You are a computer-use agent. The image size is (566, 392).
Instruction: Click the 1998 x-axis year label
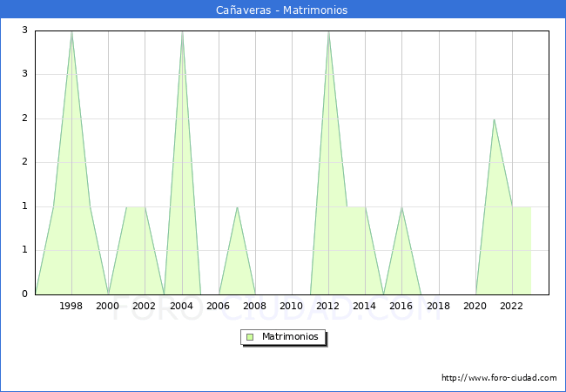(71, 306)
